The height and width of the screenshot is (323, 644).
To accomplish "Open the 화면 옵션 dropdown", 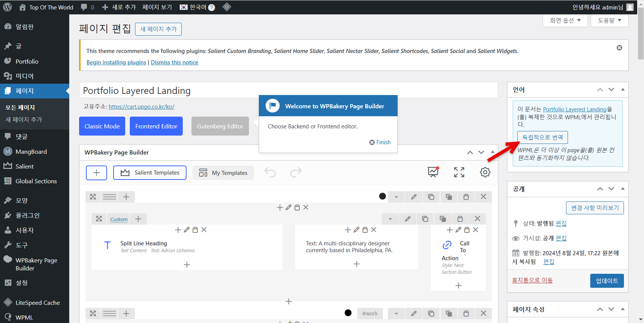I will click(x=565, y=20).
